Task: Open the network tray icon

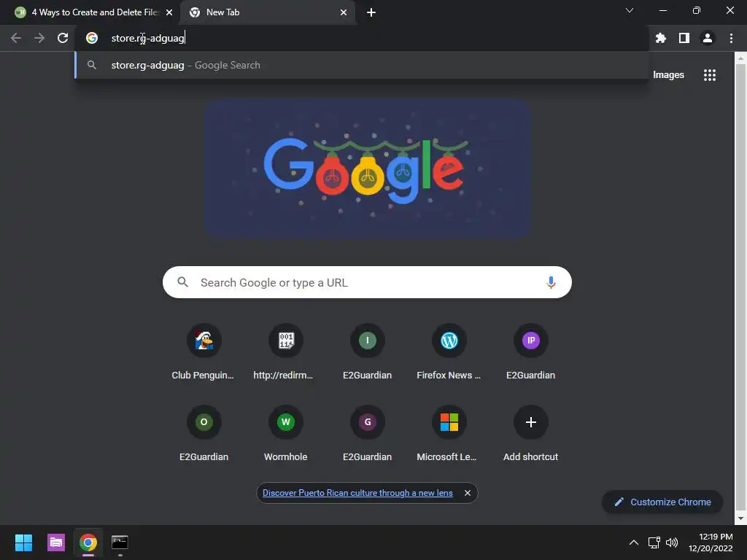Action: point(654,542)
